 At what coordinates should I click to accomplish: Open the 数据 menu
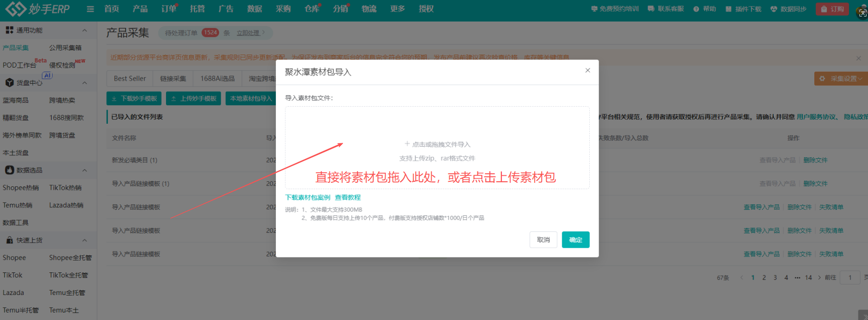pos(254,9)
